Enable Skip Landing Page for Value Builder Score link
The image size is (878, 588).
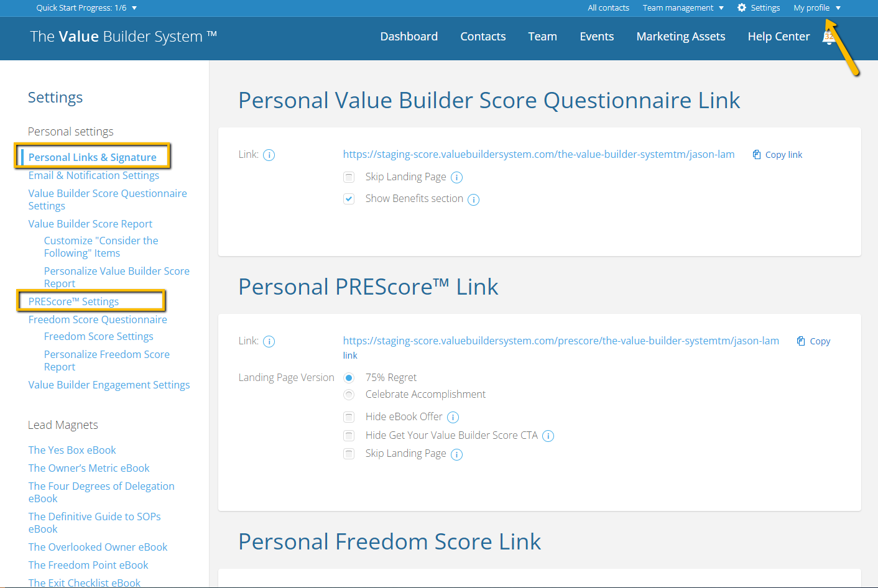pyautogui.click(x=349, y=177)
